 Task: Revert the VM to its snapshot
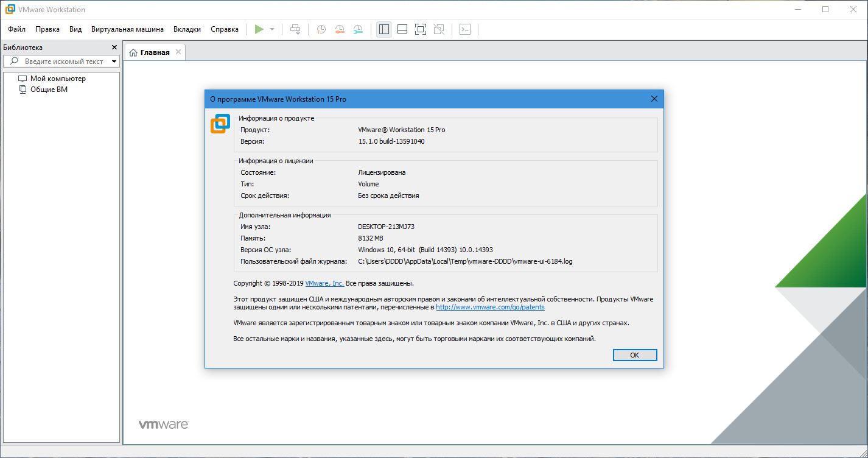pos(339,29)
